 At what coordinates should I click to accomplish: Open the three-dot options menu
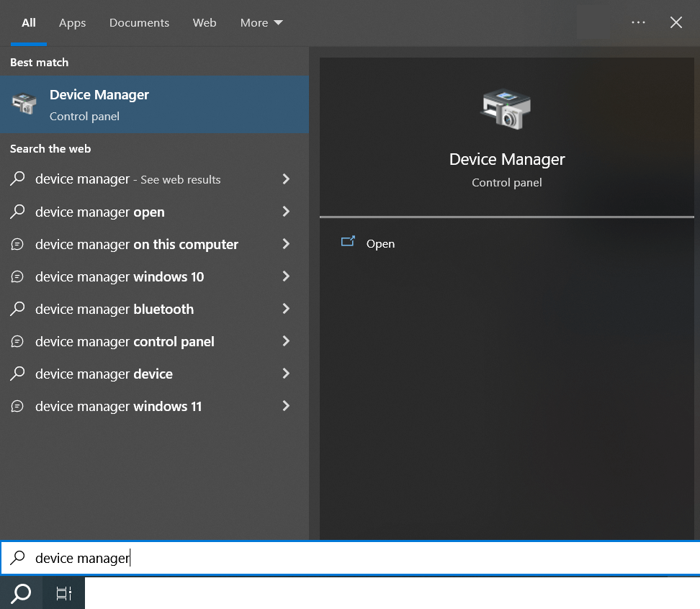pyautogui.click(x=638, y=23)
